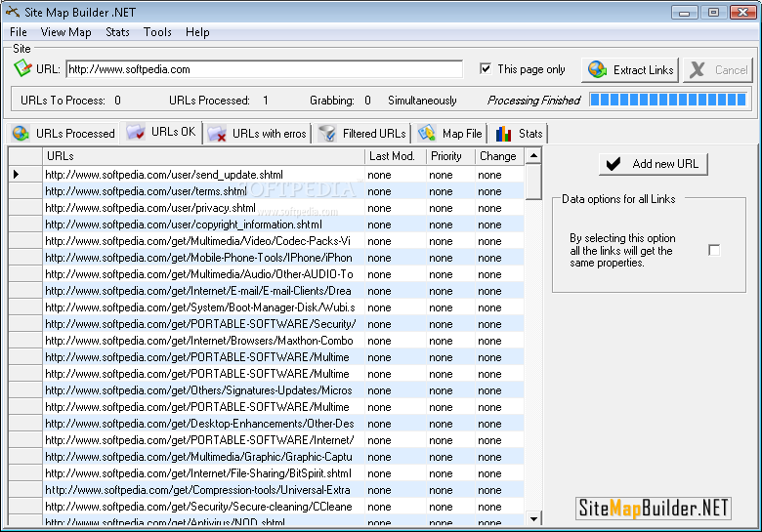This screenshot has height=532, width=762.
Task: Click Priority cell of privacy.shtml row
Action: pyautogui.click(x=451, y=208)
